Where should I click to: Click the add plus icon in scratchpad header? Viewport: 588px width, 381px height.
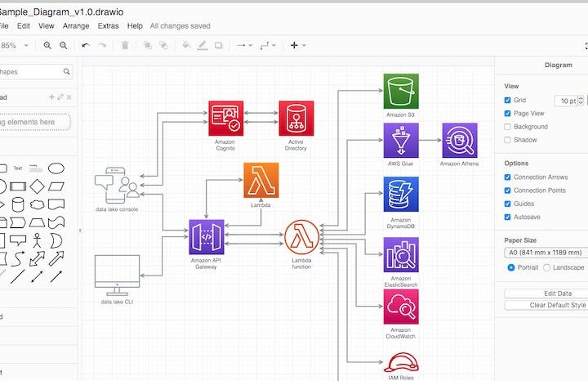click(x=51, y=97)
